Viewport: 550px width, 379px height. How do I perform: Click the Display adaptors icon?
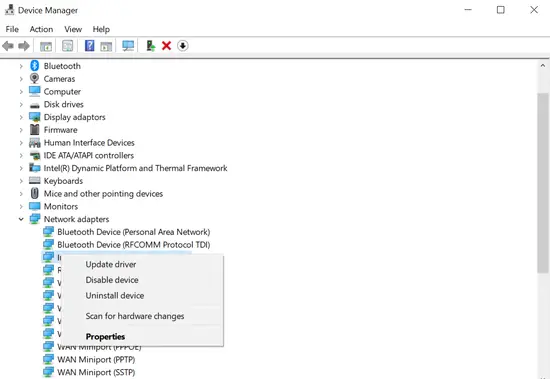(x=35, y=117)
